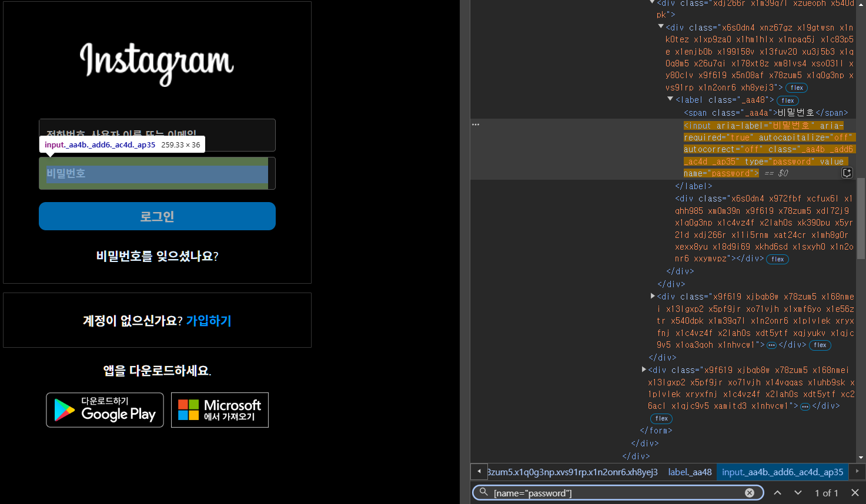
Task: Toggle the flex badge after the xxymvpz div
Action: click(778, 259)
